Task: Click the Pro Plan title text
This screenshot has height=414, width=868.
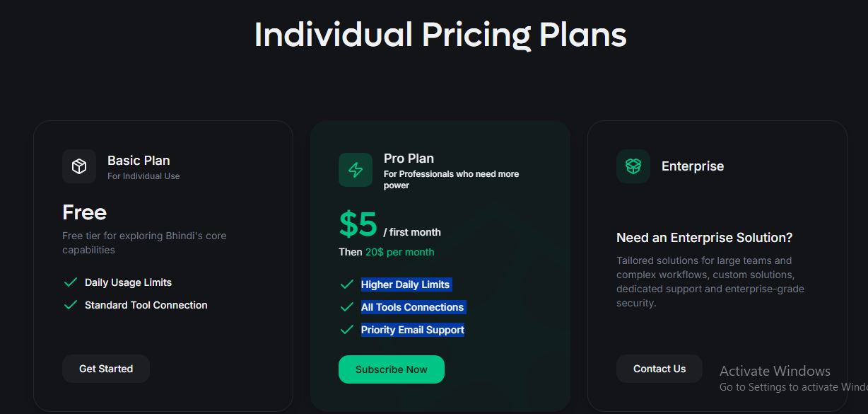Action: (409, 159)
